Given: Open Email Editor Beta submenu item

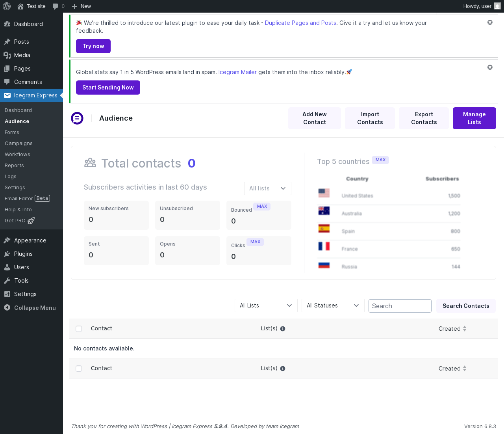Looking at the screenshot, I should click(x=28, y=198).
